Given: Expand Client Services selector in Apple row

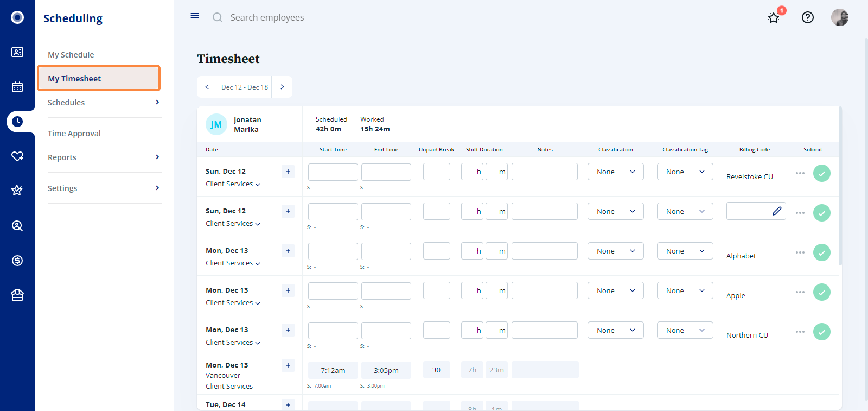Looking at the screenshot, I should tap(233, 303).
